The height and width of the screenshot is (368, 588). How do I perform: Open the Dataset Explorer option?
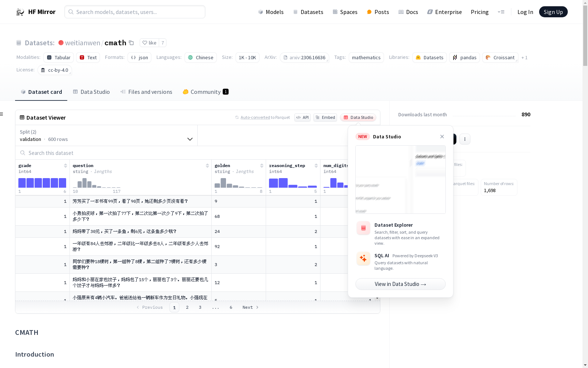(x=401, y=233)
